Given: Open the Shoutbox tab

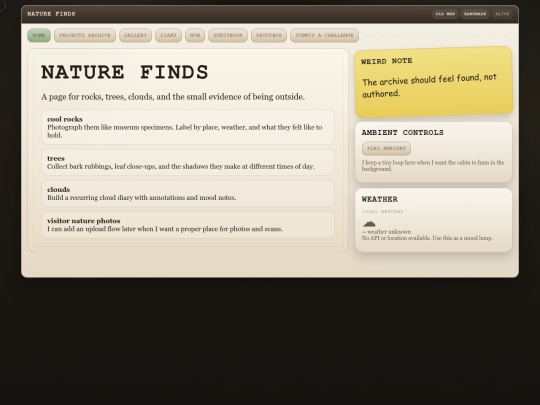Looking at the screenshot, I should click(x=269, y=35).
